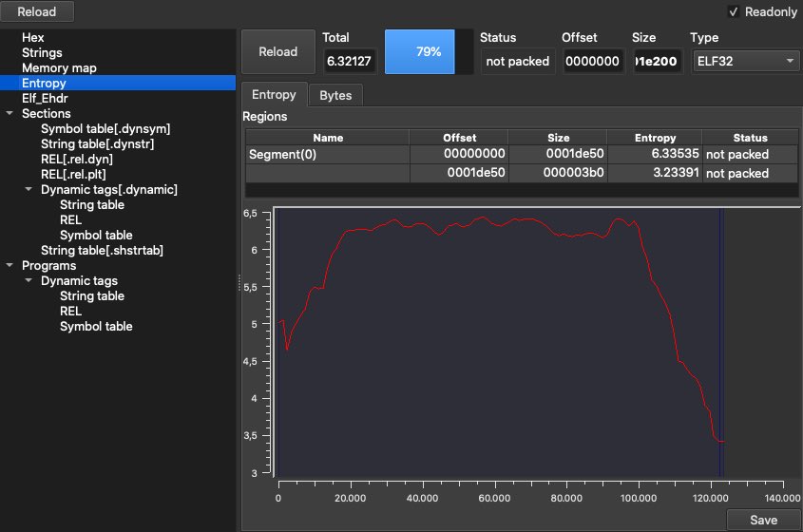Click the 79% entropy progress bar
The image size is (803, 532).
[x=429, y=51]
